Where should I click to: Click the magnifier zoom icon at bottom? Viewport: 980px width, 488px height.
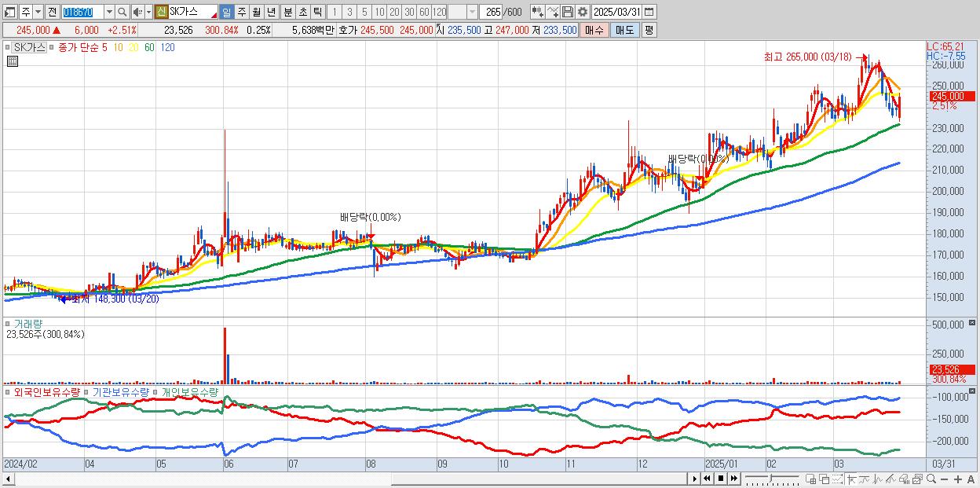point(931,479)
